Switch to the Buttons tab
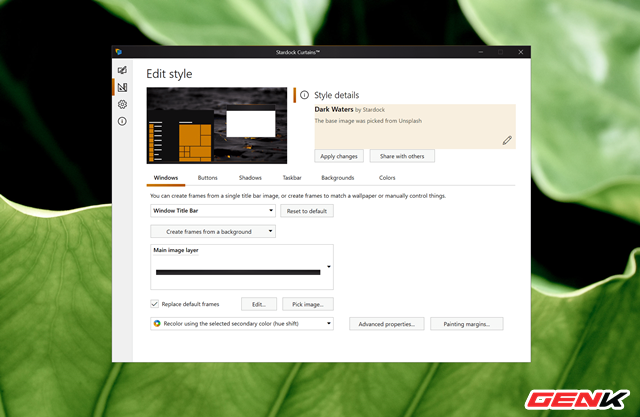 [x=207, y=178]
